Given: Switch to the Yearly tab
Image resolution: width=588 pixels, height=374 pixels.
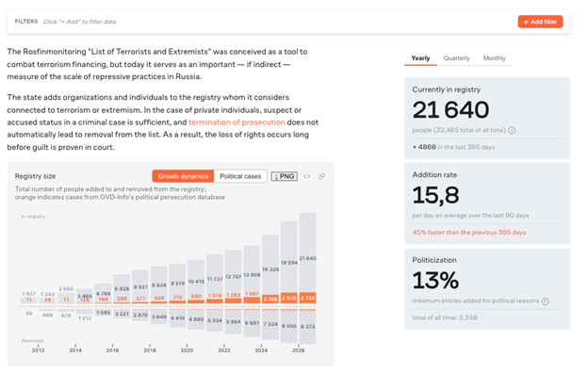Looking at the screenshot, I should (x=420, y=58).
